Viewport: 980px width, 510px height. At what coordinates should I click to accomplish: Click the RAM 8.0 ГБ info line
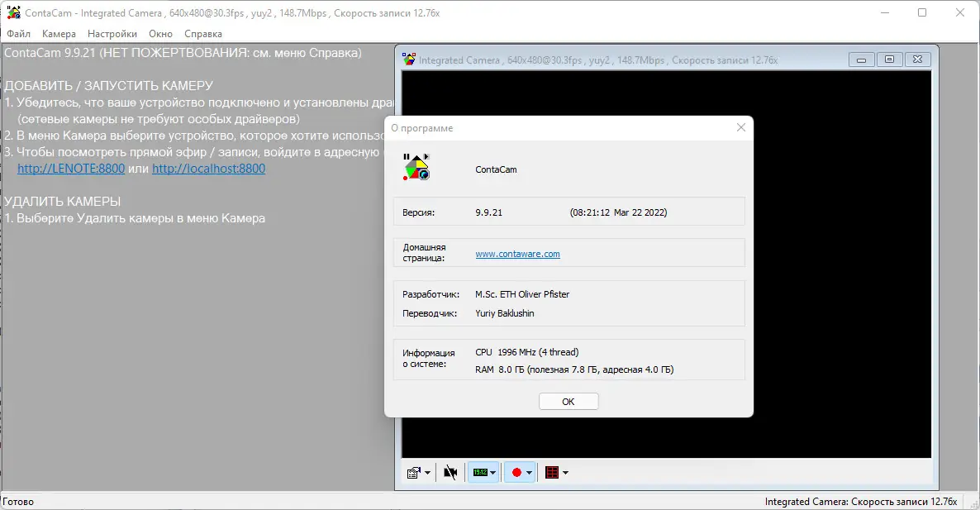[574, 369]
